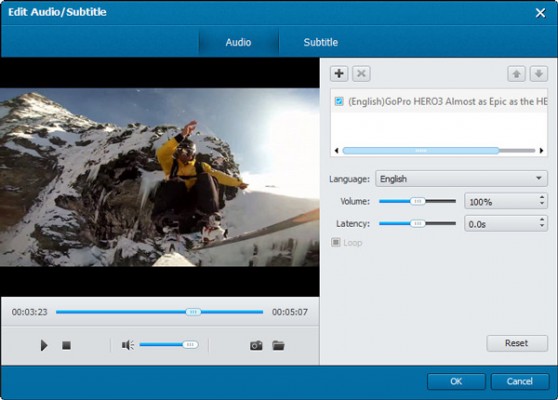
Task: Click the Reset button
Action: tap(517, 343)
